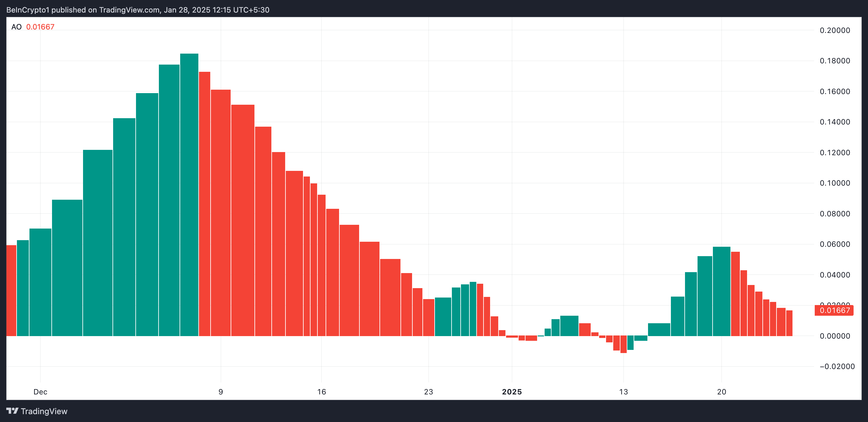Click the TradingView brand text
Image resolution: width=868 pixels, height=422 pixels.
pos(44,411)
